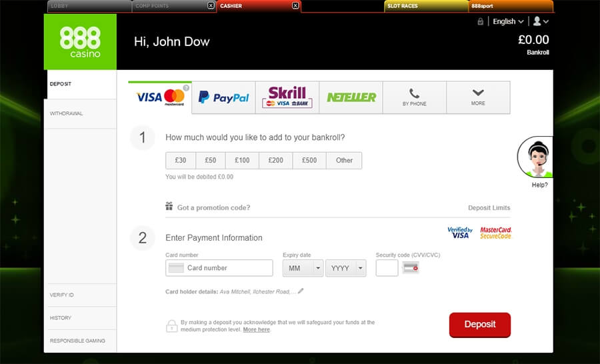
Task: Click the CVV card hint icon
Action: (411, 268)
